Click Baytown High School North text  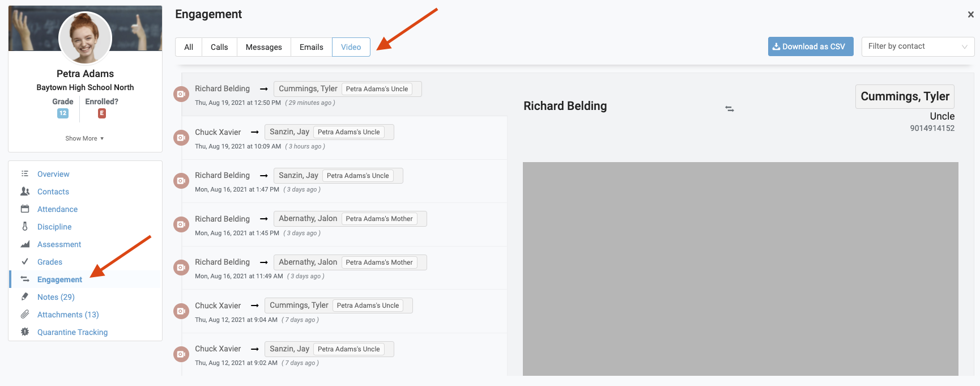[85, 87]
